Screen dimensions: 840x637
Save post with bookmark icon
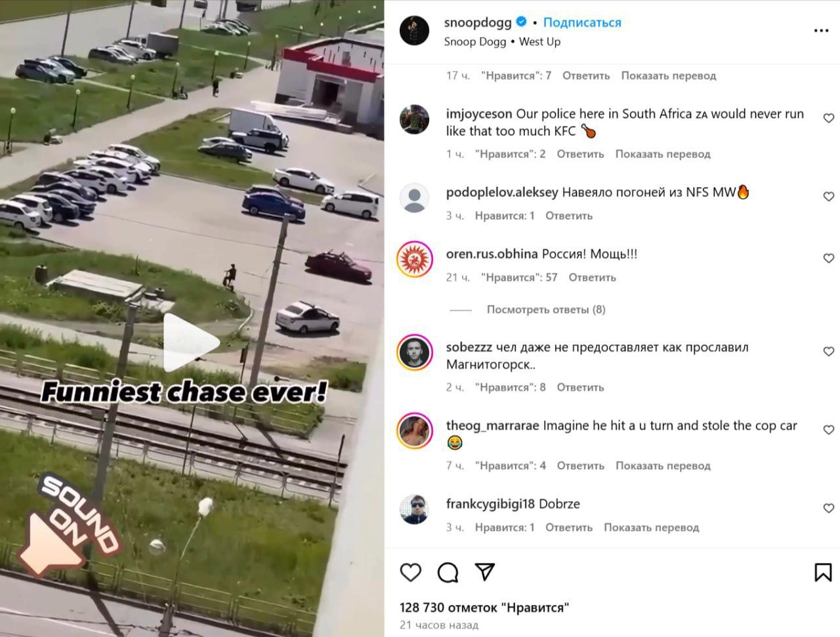823,572
